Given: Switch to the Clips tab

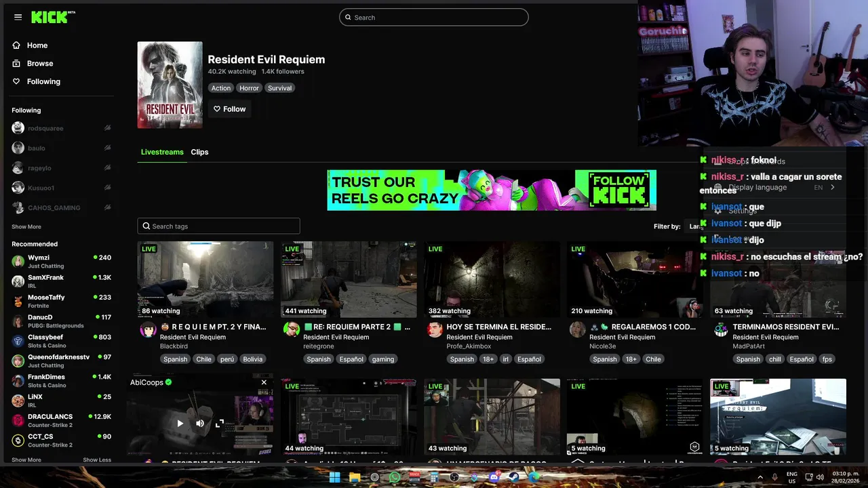Looking at the screenshot, I should tap(199, 152).
